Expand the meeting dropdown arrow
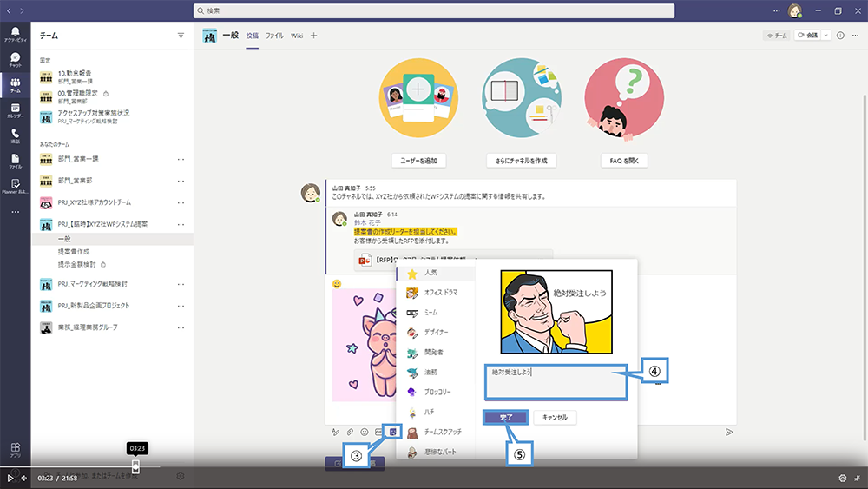This screenshot has width=868, height=489. [x=825, y=36]
